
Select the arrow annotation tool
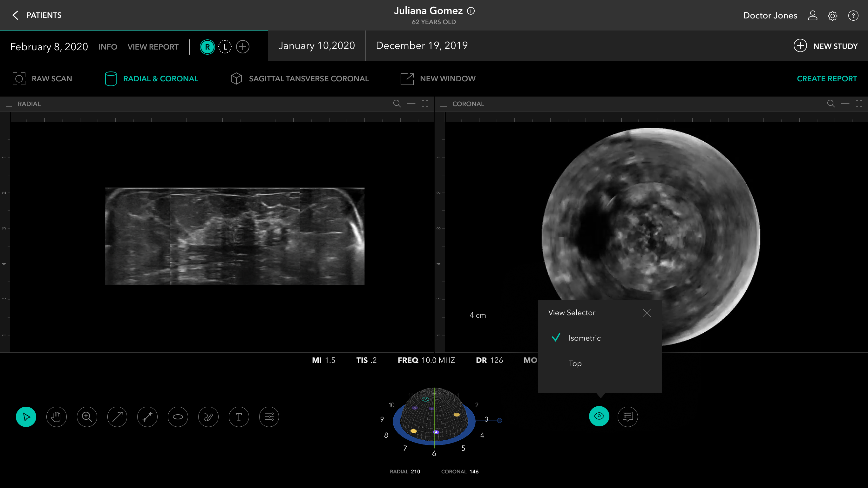click(117, 417)
